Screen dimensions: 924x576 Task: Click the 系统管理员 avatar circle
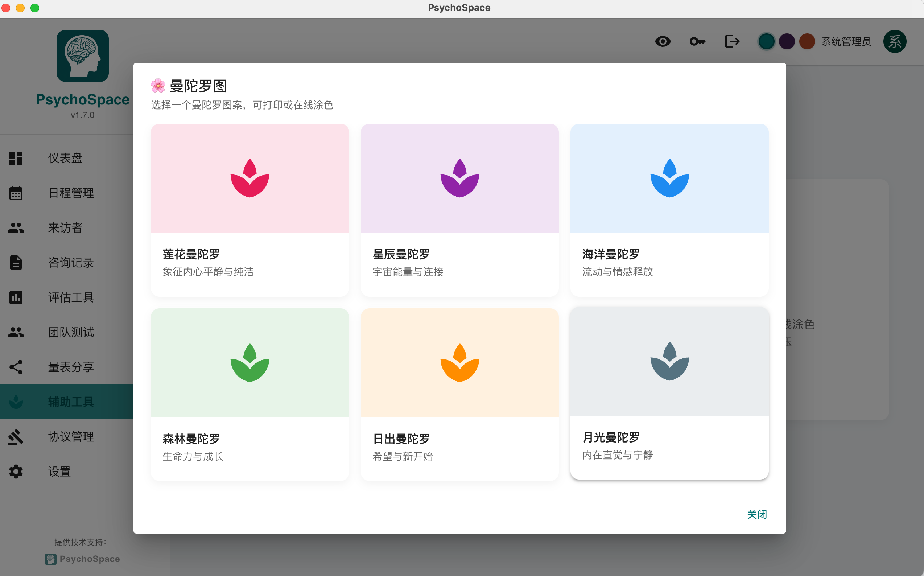895,41
